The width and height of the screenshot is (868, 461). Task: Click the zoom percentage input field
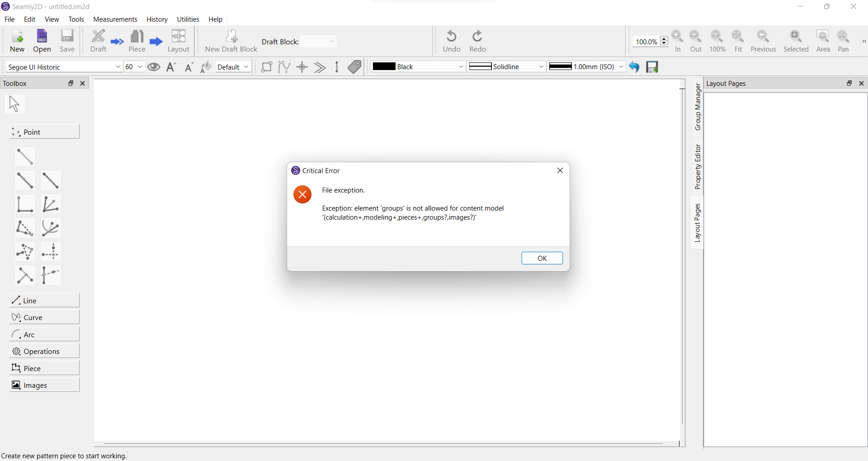646,42
